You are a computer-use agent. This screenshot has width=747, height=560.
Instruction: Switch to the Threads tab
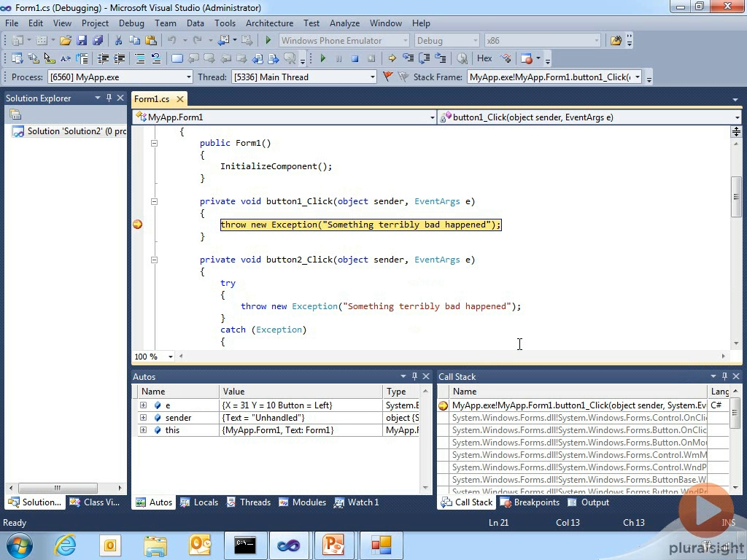click(x=249, y=502)
